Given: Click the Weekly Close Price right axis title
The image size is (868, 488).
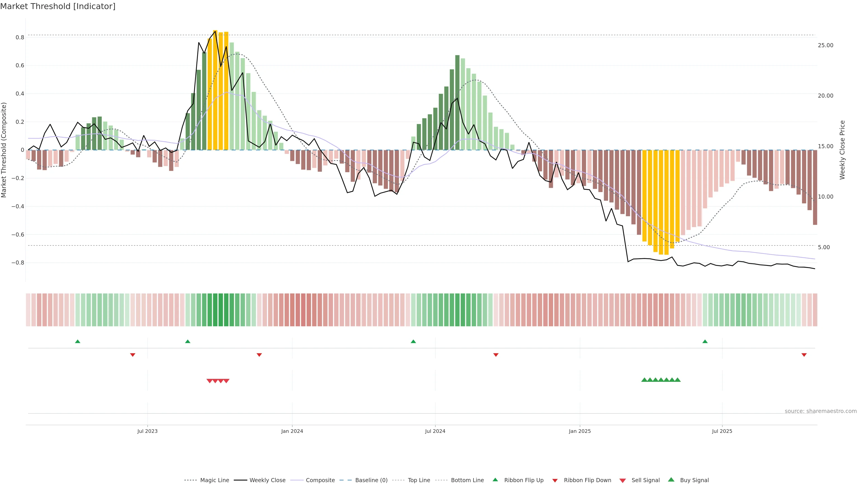Looking at the screenshot, I should [x=842, y=150].
